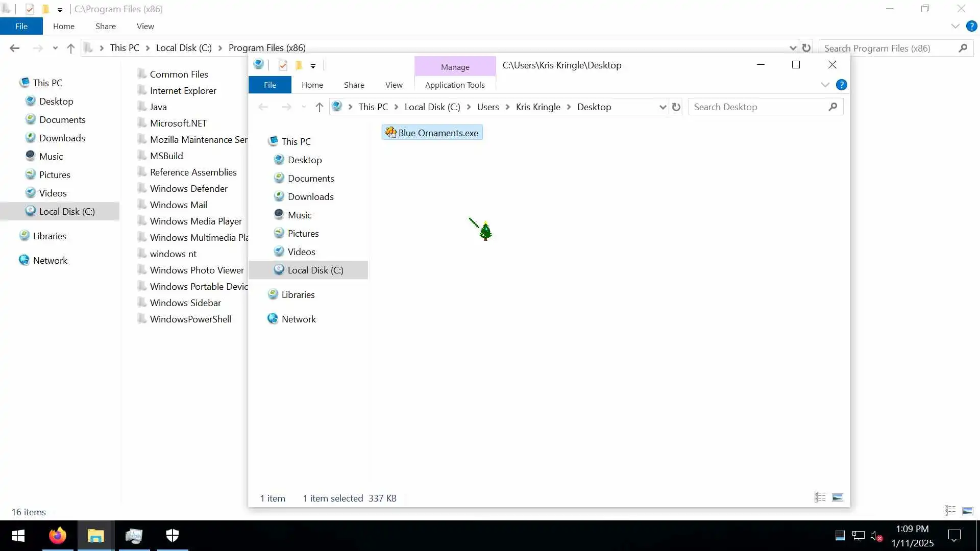Open Customize Quick Access Toolbar dropdown

[313, 66]
